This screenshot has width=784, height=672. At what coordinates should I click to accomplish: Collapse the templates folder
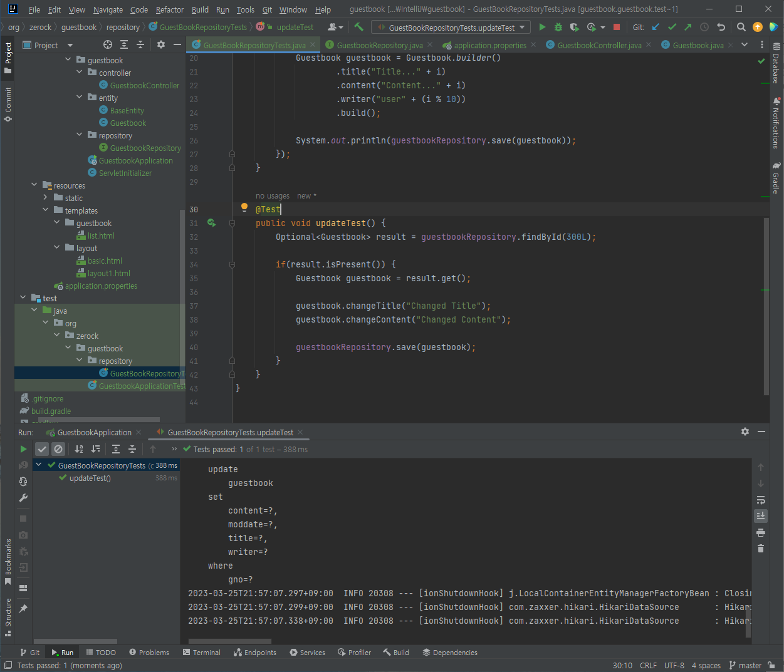tap(46, 210)
